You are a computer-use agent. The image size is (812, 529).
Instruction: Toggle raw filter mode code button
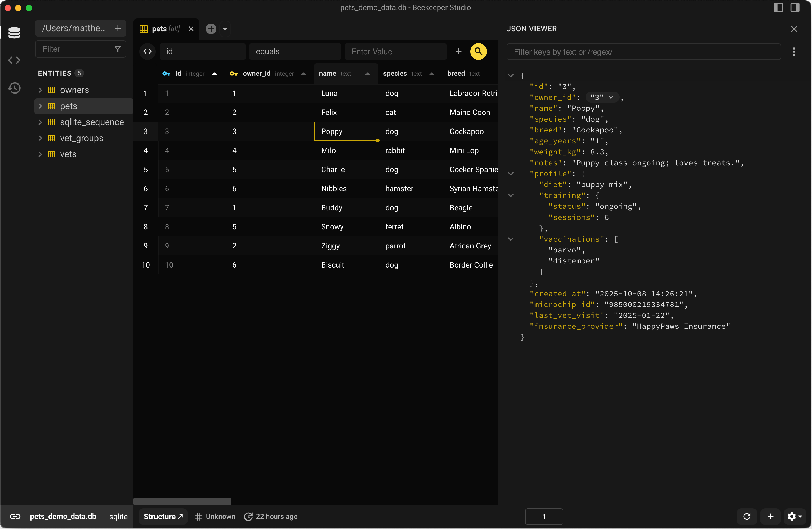[148, 52]
